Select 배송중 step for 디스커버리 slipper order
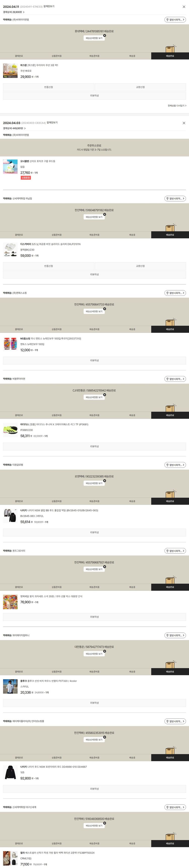189x868 pixels. click(132, 235)
